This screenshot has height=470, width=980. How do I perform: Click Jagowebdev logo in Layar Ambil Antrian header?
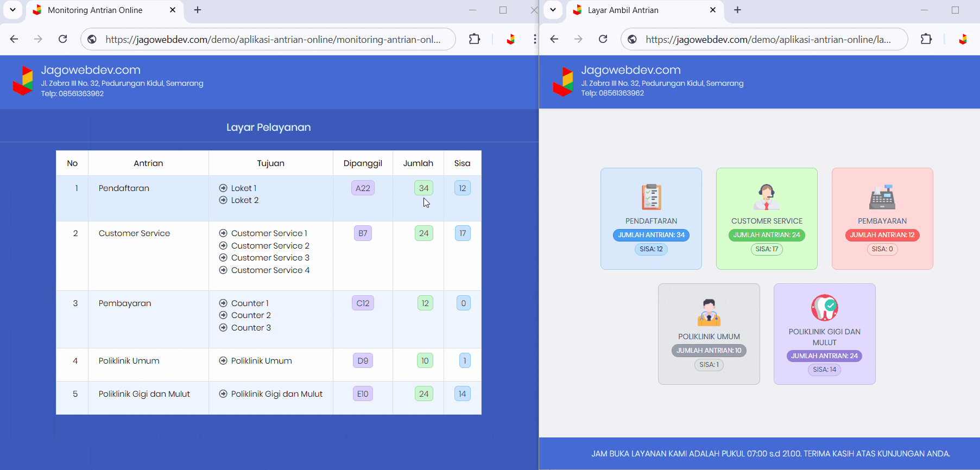563,81
